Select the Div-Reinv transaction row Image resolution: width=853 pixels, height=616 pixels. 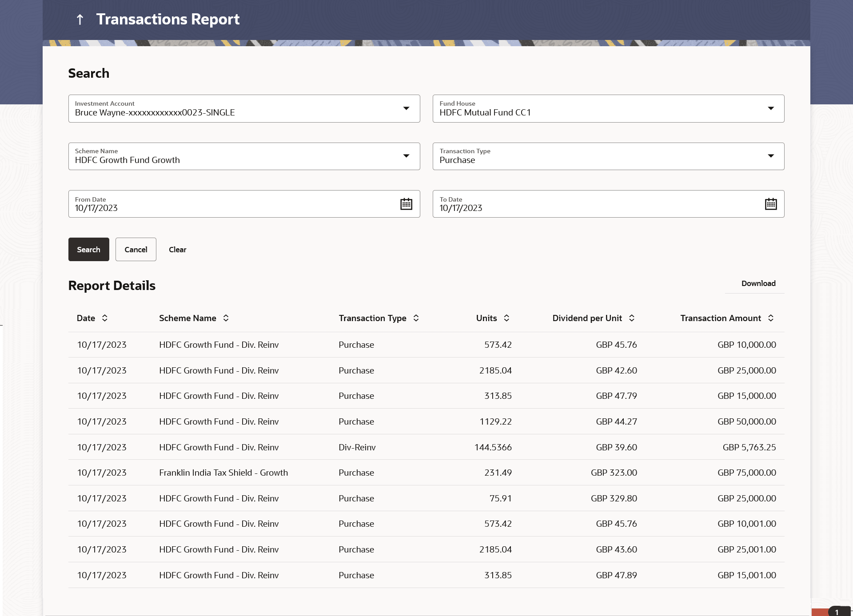tap(357, 447)
